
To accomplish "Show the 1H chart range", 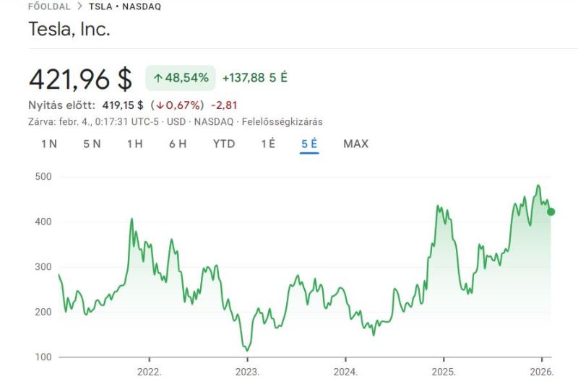I will tap(134, 144).
